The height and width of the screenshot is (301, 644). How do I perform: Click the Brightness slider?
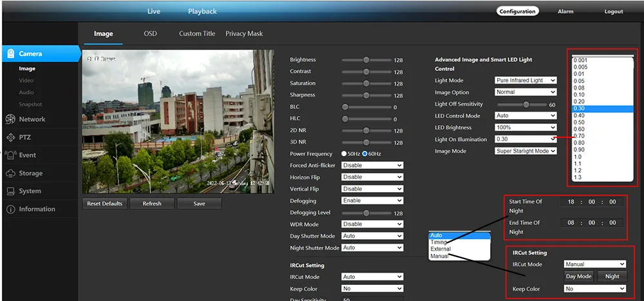(366, 60)
